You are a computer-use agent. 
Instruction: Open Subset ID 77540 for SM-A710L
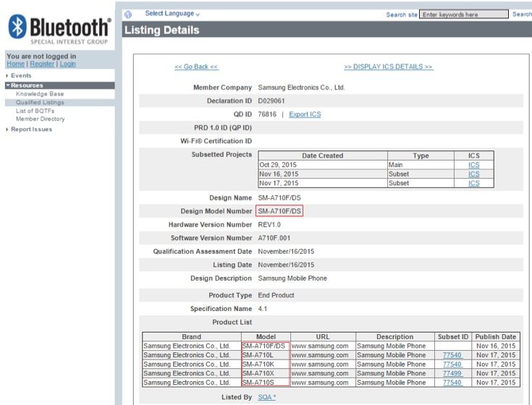[x=452, y=355]
